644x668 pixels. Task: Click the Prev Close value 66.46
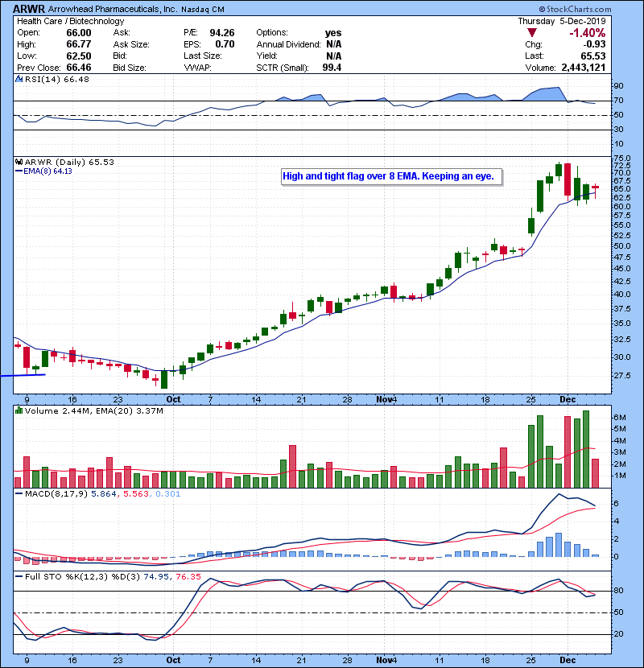(x=79, y=68)
